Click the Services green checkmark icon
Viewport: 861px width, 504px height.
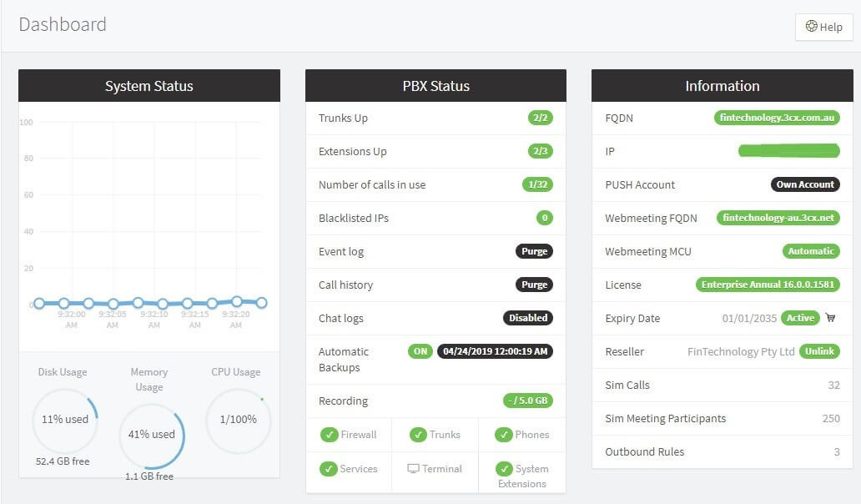click(329, 469)
